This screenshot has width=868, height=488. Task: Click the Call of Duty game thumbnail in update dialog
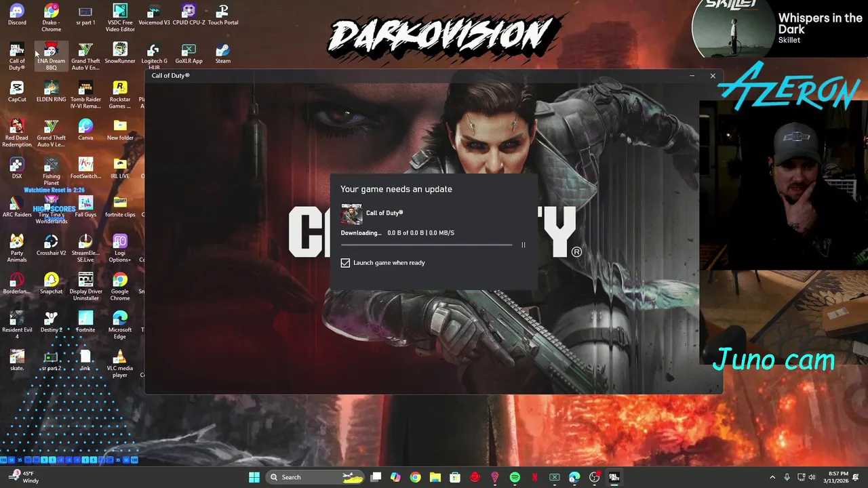click(x=351, y=213)
